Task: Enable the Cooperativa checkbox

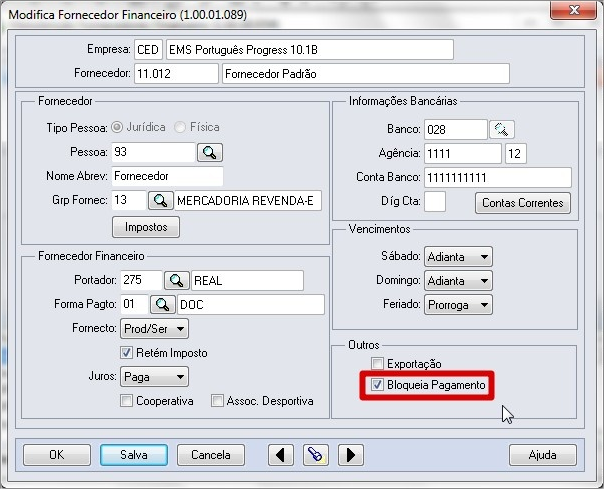Action: (126, 401)
